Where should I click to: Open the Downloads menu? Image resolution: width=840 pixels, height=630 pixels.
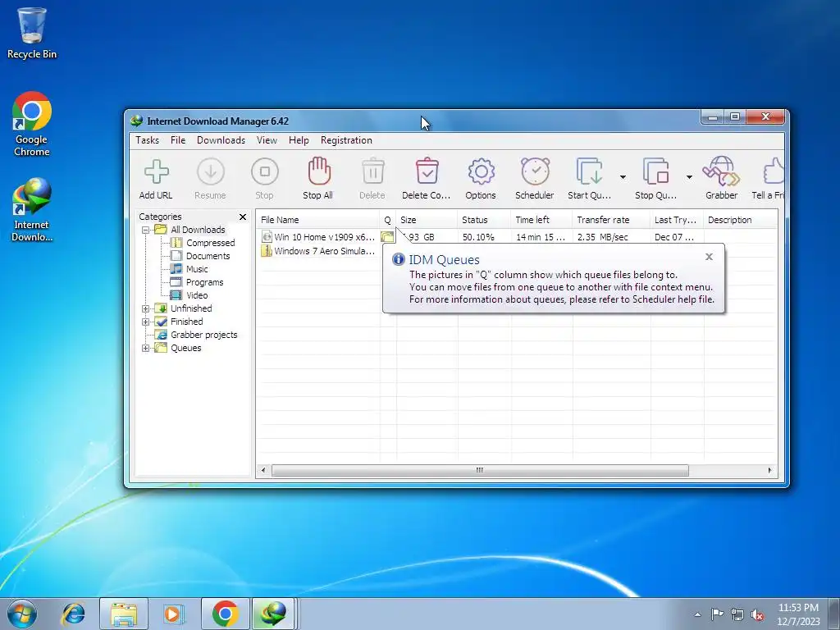click(221, 140)
